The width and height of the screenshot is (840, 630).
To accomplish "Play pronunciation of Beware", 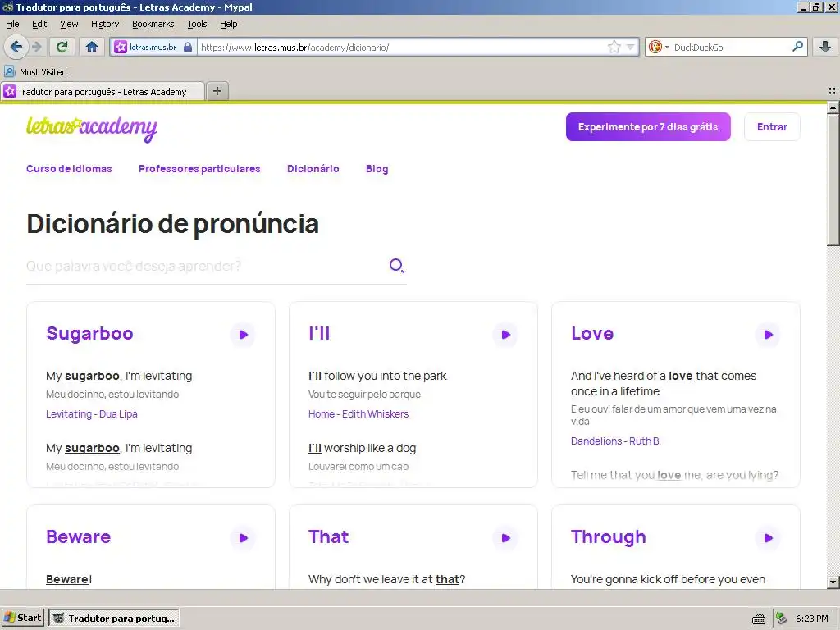I will tap(243, 538).
